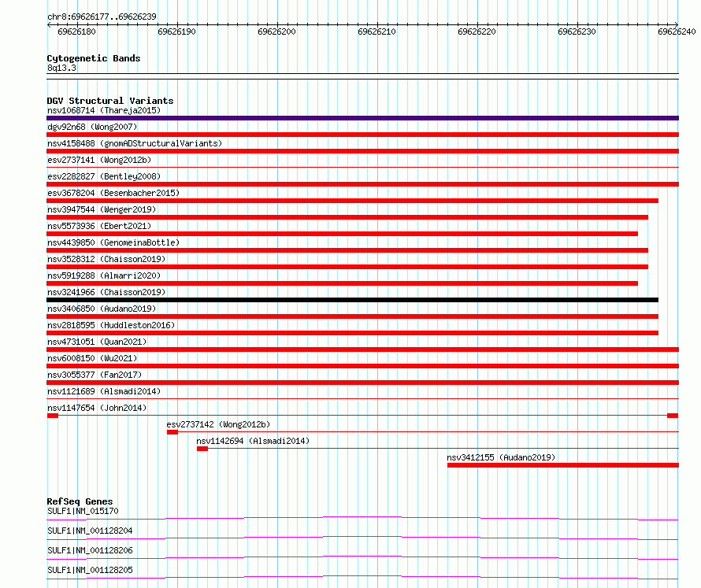This screenshot has height=588, width=701.
Task: Click ruler tick label 69626200
Action: click(x=276, y=31)
